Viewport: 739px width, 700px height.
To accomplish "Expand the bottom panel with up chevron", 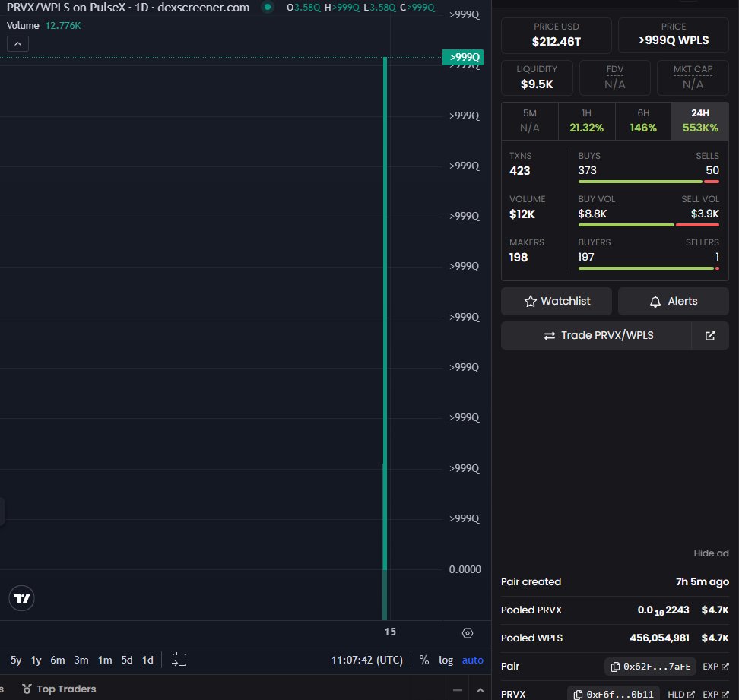I will click(481, 690).
